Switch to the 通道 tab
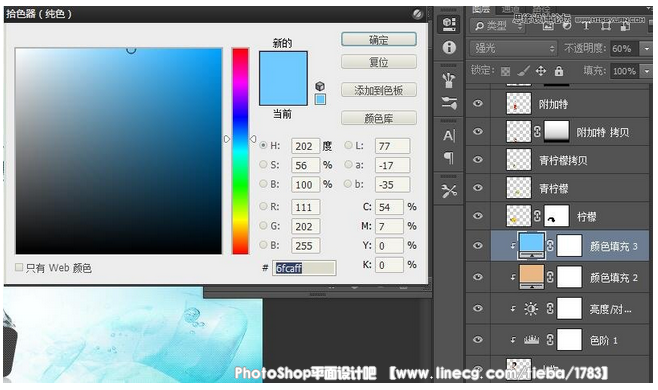The width and height of the screenshot is (658, 390). 511,9
